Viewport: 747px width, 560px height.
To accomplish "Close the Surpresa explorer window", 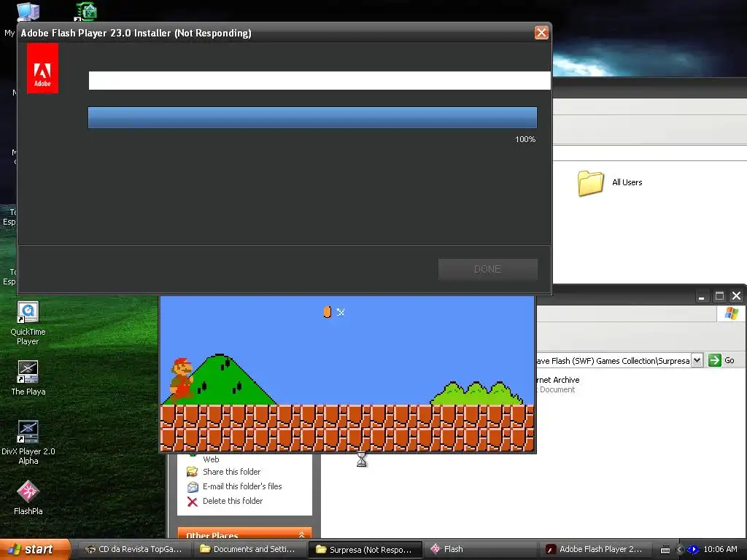I will pos(737,296).
